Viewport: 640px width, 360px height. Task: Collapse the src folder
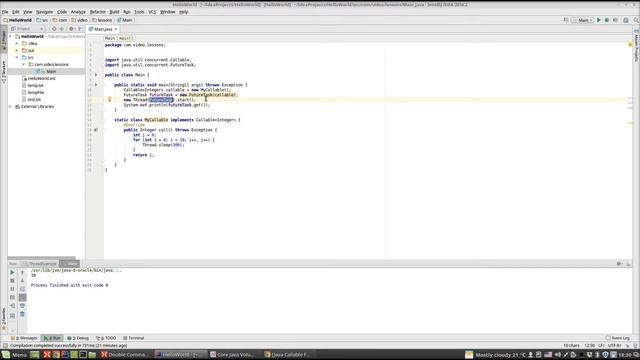[17, 58]
